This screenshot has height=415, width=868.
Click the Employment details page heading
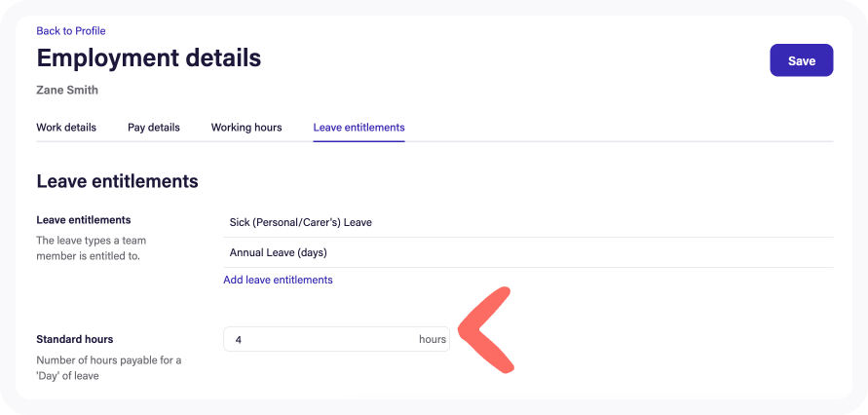tap(149, 57)
